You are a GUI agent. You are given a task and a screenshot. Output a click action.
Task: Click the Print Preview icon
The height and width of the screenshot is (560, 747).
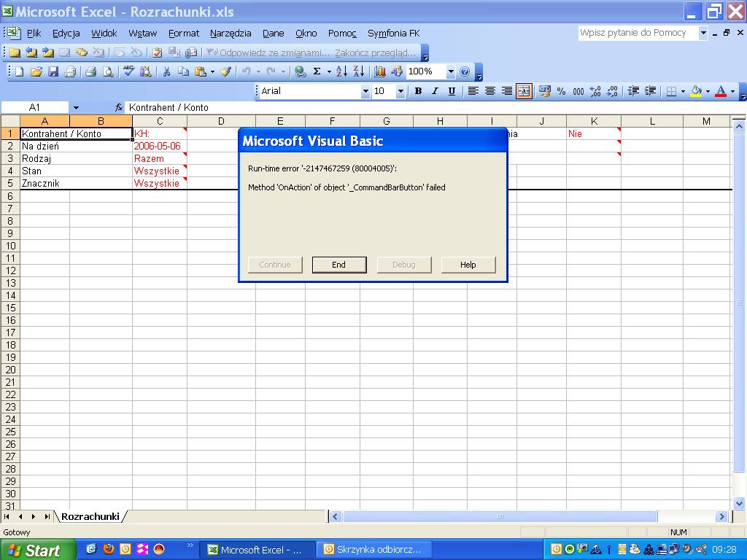pyautogui.click(x=109, y=72)
